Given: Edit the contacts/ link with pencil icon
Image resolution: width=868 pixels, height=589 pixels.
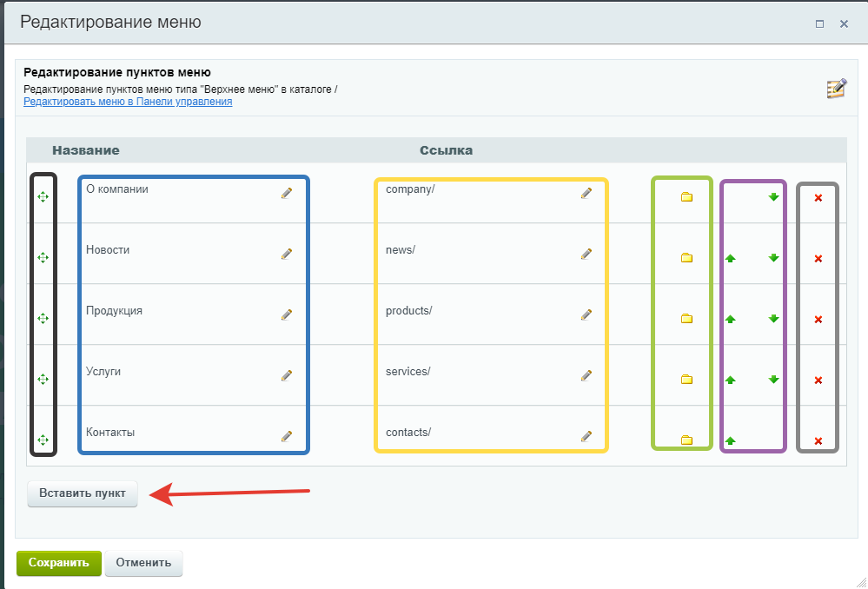Looking at the screenshot, I should pos(586,436).
